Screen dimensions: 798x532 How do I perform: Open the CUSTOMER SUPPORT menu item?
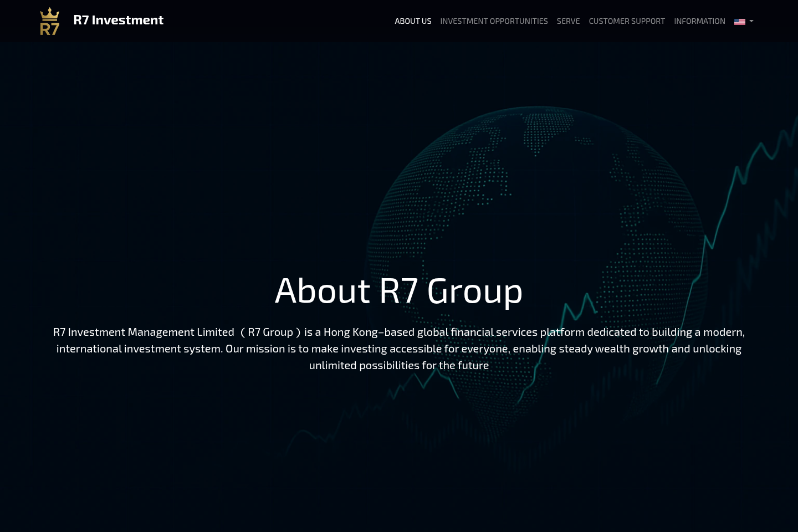tap(627, 21)
